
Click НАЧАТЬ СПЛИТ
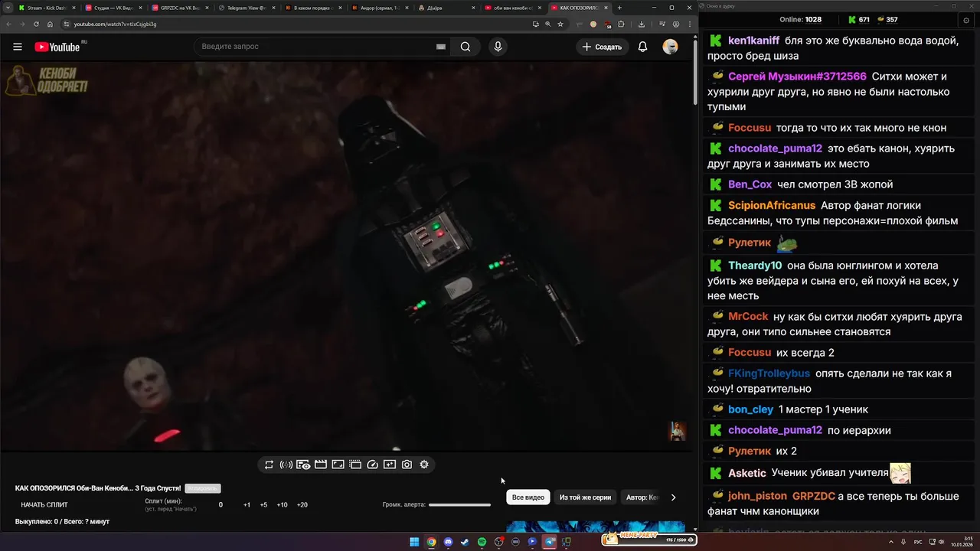tap(44, 505)
